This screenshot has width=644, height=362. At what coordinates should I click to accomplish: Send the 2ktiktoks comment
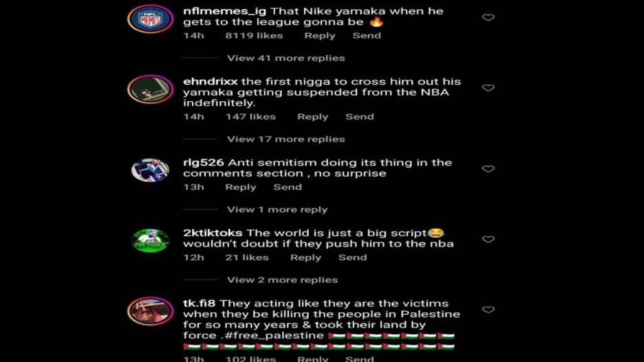tap(352, 257)
